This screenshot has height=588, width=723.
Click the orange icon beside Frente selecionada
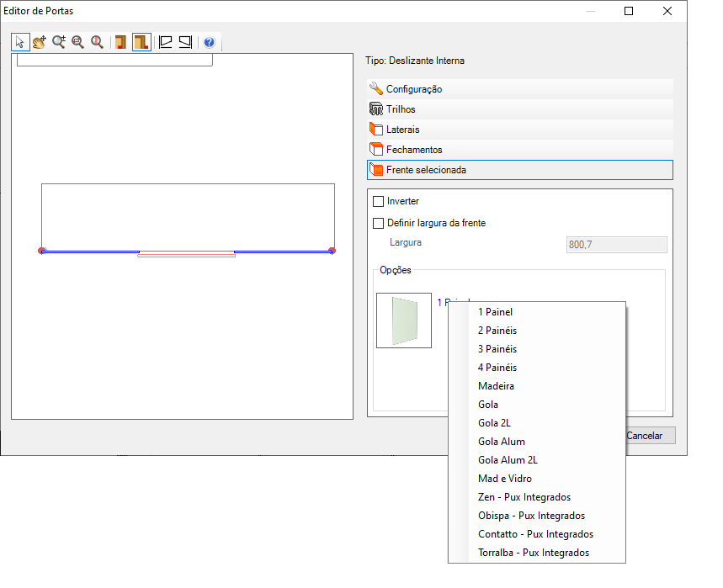(x=376, y=170)
